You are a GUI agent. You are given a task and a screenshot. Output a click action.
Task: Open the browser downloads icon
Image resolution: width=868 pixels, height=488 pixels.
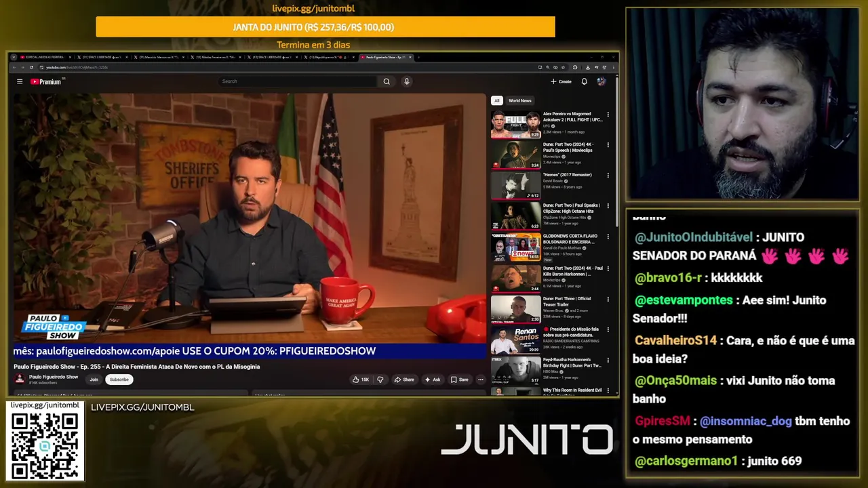click(x=587, y=68)
